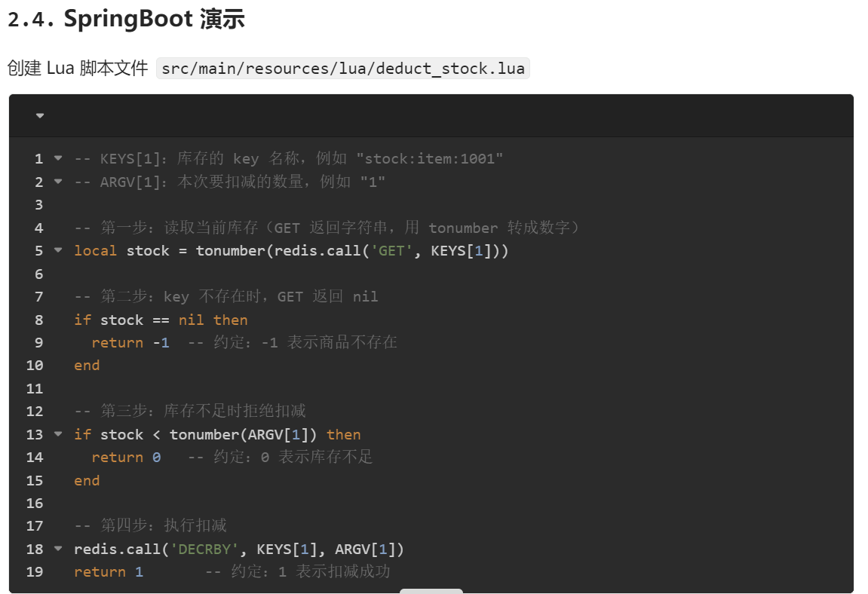Click line number 16 in gutter
Screen dimensions: 868x594
[35, 504]
